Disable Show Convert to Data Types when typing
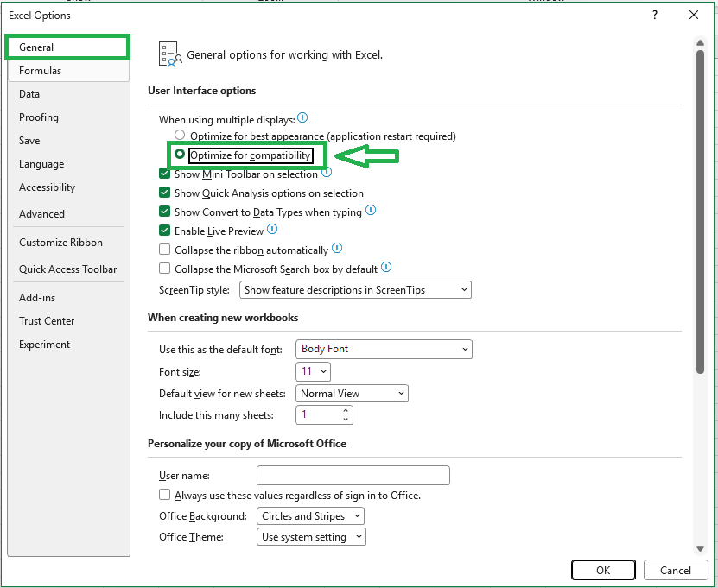This screenshot has height=588, width=718. (164, 212)
